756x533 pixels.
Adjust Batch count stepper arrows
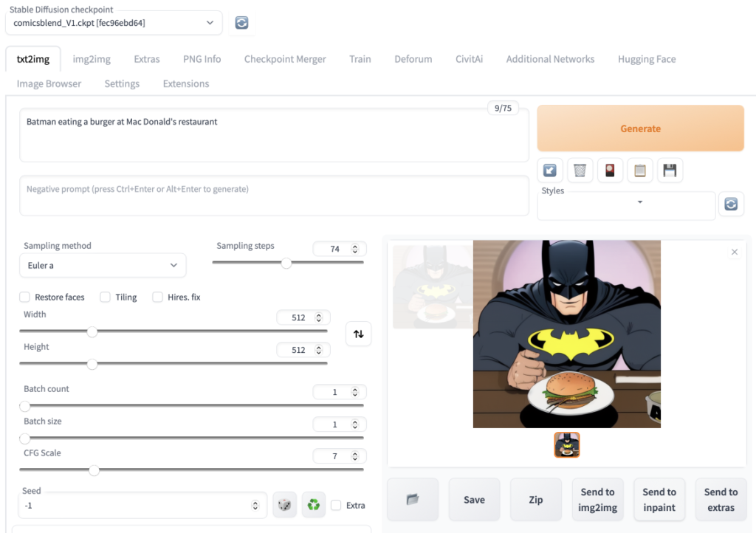pos(355,392)
